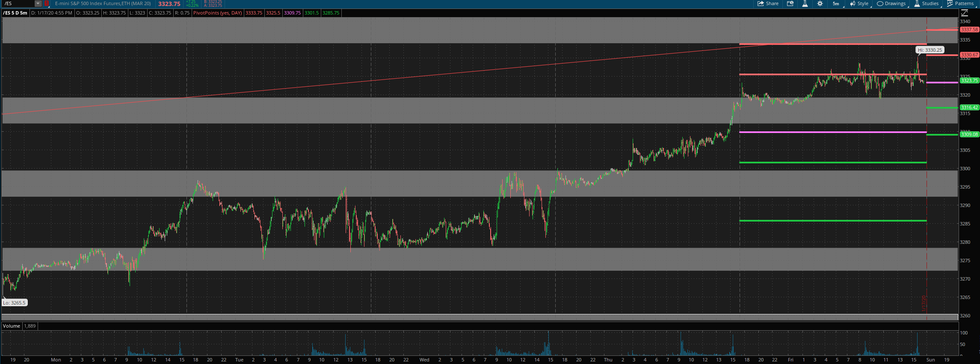The image size is (980, 364).
Task: Click the Fri label on time axis
Action: tap(791, 360)
